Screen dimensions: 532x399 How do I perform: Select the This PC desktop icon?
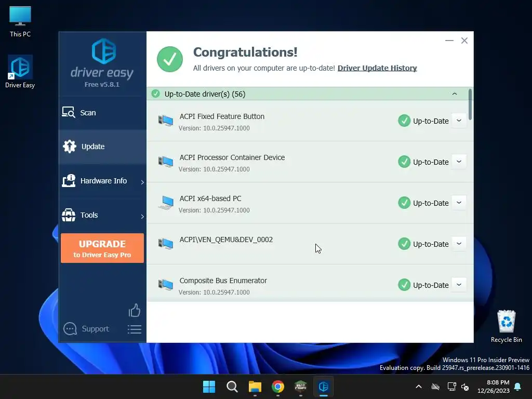pyautogui.click(x=20, y=21)
